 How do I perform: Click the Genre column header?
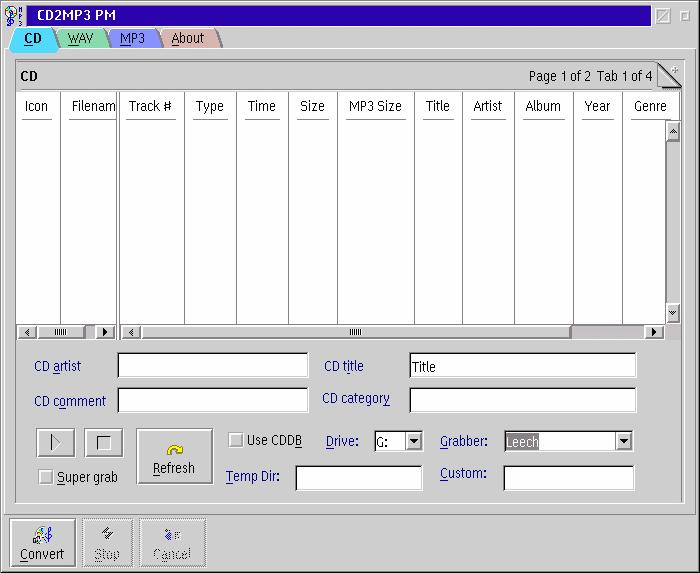(650, 106)
